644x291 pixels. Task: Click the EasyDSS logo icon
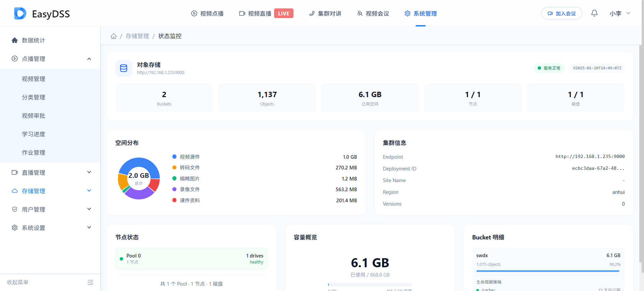[x=20, y=13]
